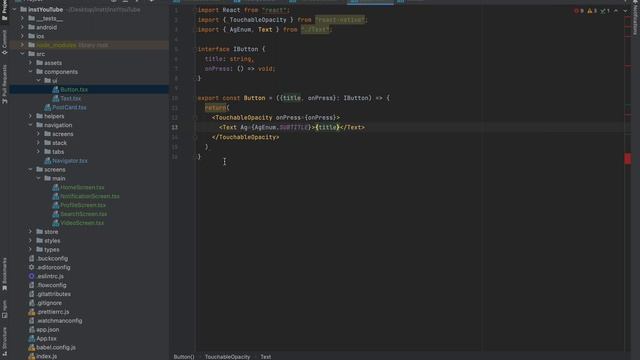Open VideoScreen.tsx from the tree

(82, 223)
